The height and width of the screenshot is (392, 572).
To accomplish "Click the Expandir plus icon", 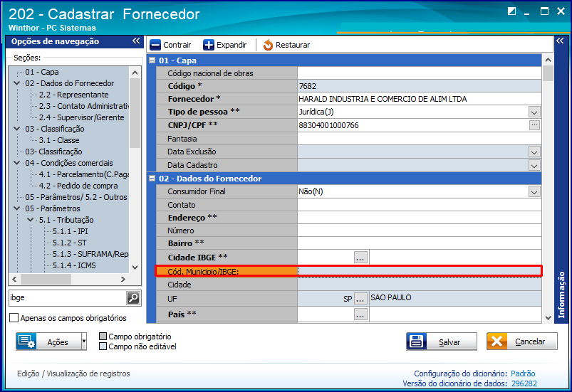I will [208, 45].
